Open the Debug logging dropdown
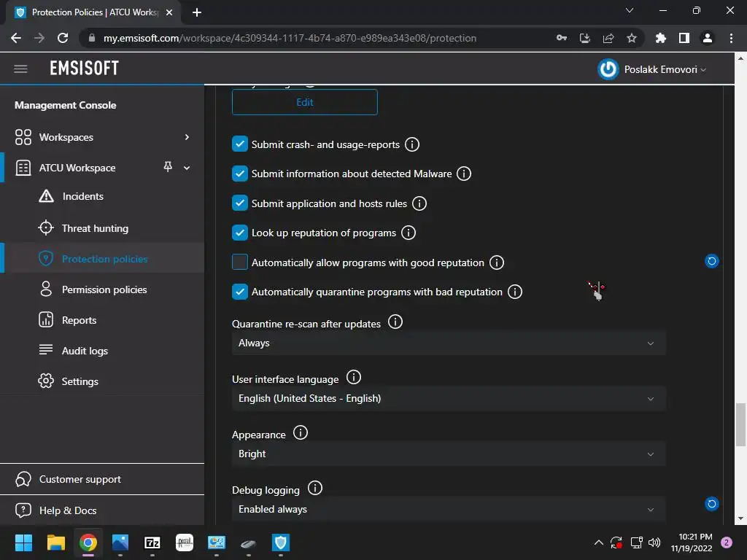The height and width of the screenshot is (560, 747). 449,509
